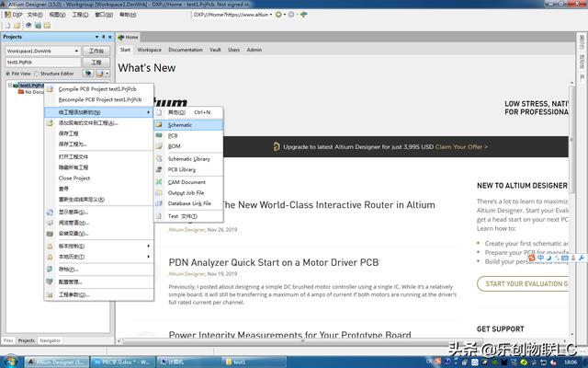Click the Schematic icon in the submenu
The image size is (588, 368).
(x=159, y=125)
